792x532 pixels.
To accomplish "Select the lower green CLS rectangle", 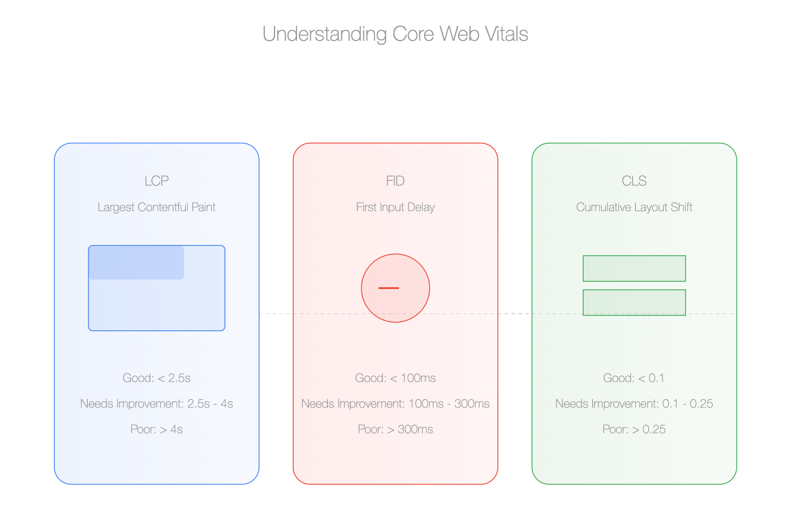I will [x=634, y=303].
